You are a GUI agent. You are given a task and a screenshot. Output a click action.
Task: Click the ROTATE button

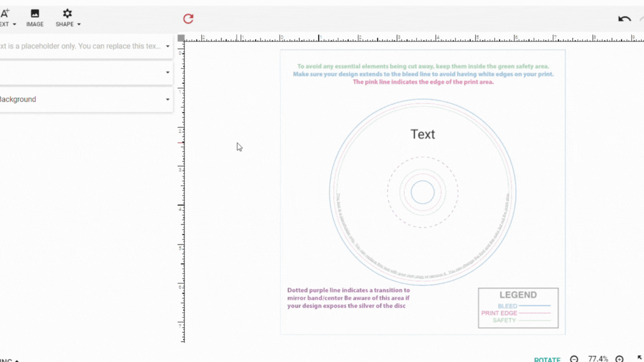tap(547, 360)
